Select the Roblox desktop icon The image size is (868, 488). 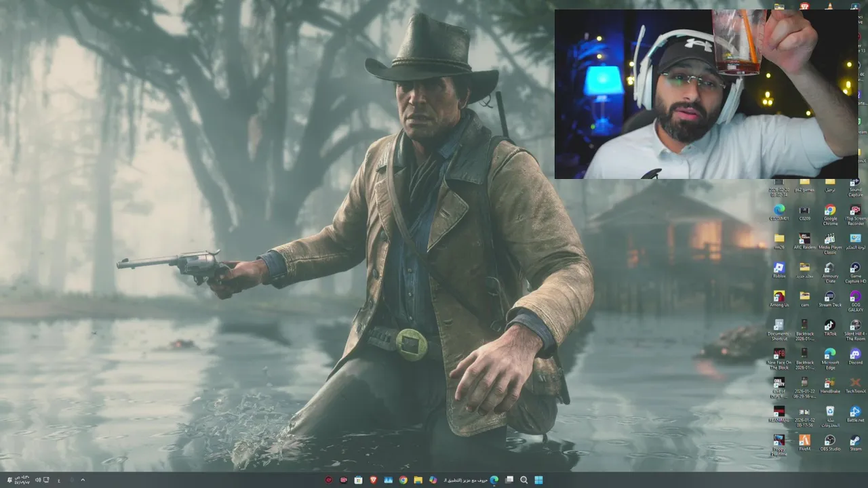(x=779, y=270)
